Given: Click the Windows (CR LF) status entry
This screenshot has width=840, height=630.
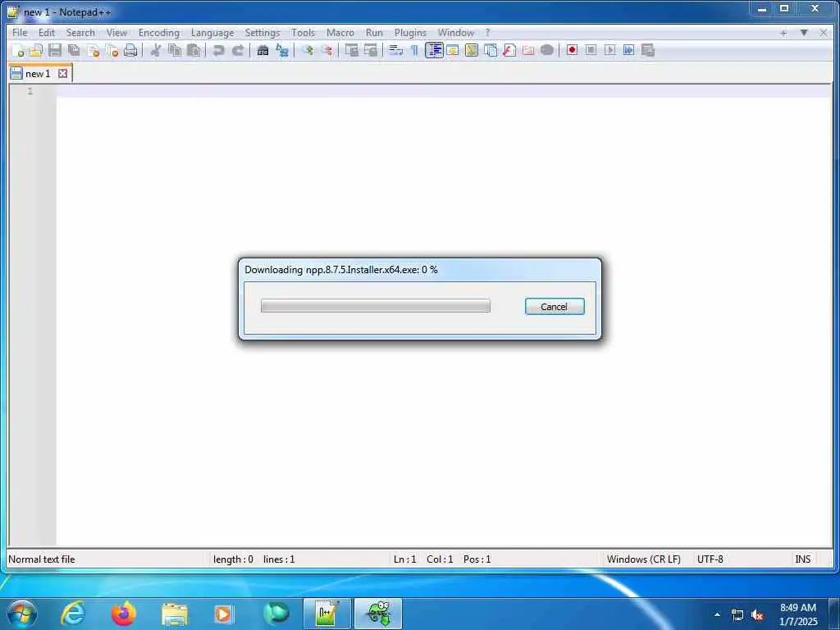Looking at the screenshot, I should click(644, 559).
